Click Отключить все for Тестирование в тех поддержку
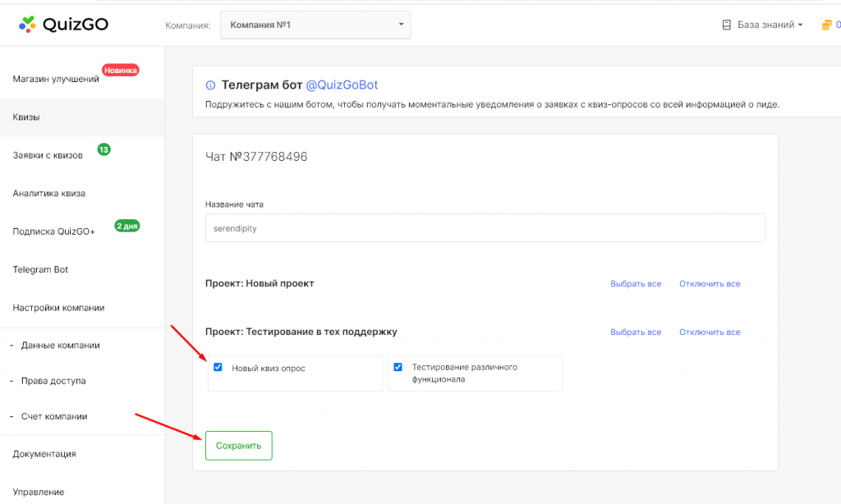 pos(710,332)
